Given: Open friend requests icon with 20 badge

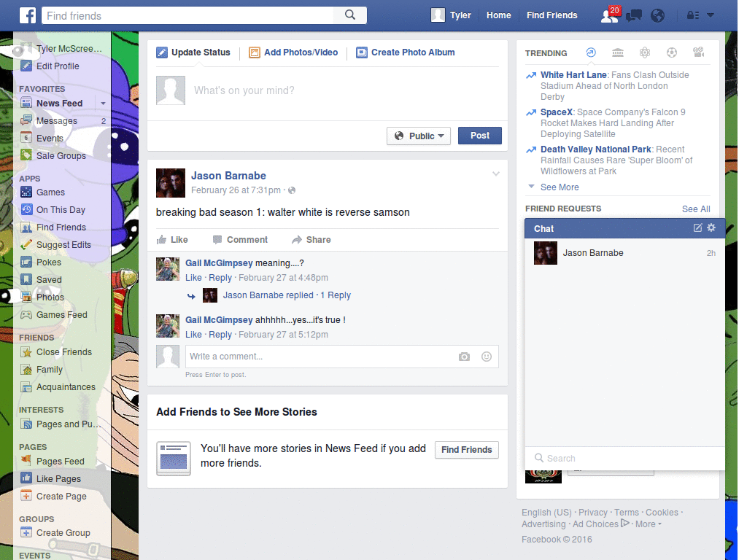Looking at the screenshot, I should click(x=611, y=15).
